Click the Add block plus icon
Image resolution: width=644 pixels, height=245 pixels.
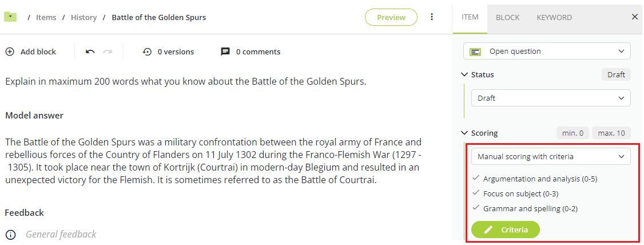[10, 52]
